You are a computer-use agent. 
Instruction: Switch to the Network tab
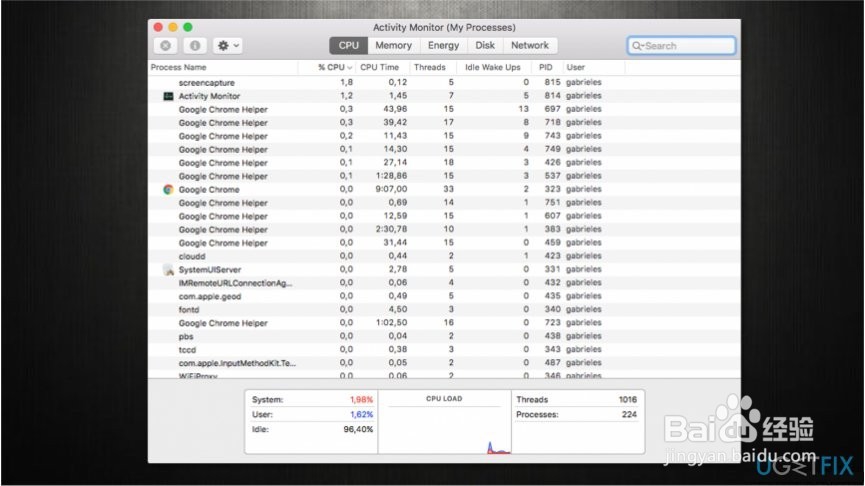click(530, 46)
